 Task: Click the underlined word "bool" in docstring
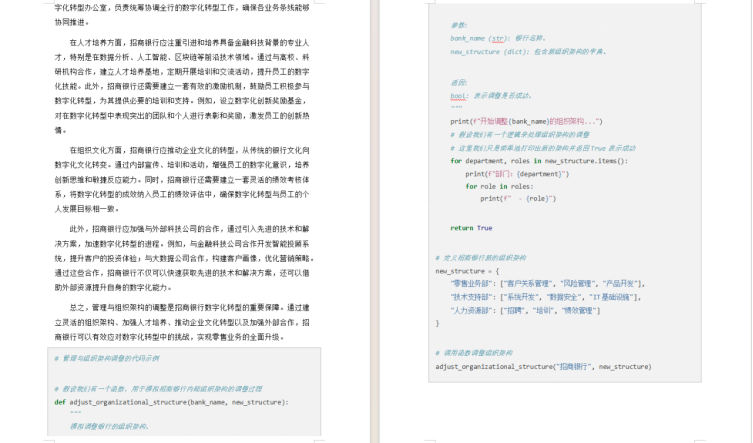pos(458,96)
